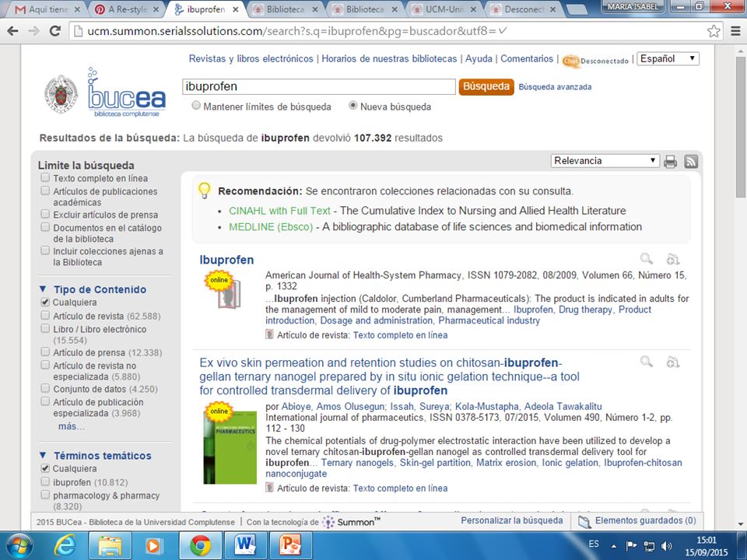Check Conjunto de datos (4.250)
This screenshot has width=747, height=560.
pos(45,389)
